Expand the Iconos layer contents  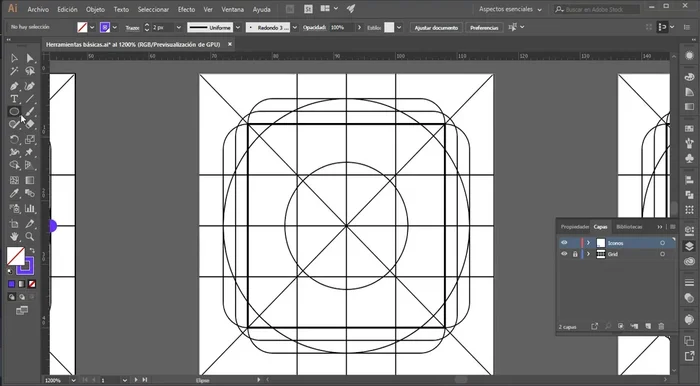click(x=588, y=243)
